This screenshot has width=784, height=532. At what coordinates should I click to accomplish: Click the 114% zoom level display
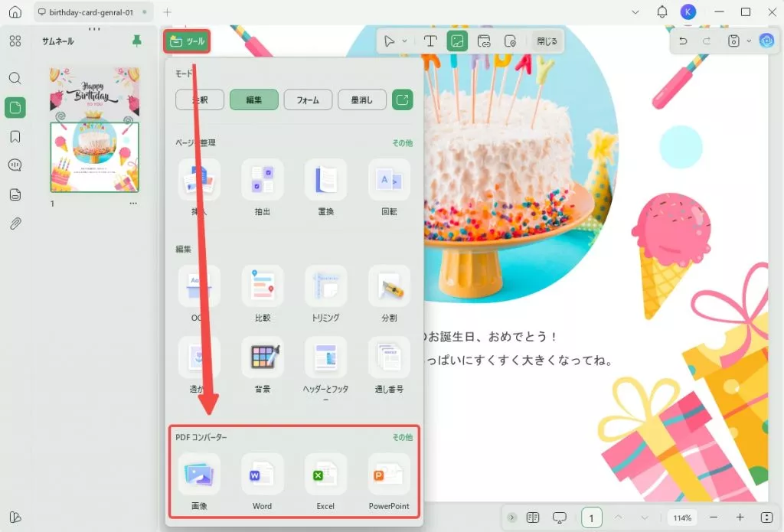pos(681,517)
